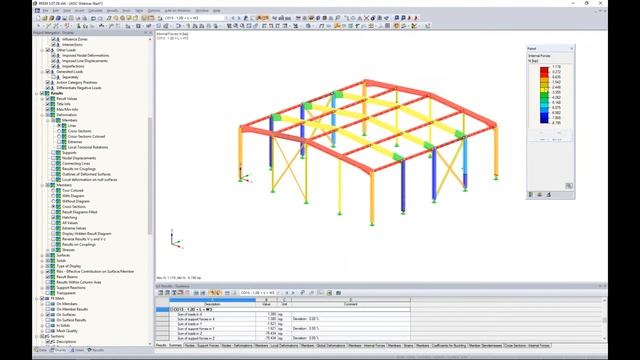The height and width of the screenshot is (360, 640).
Task: Expand the Result Values tree node
Action: pos(42,99)
